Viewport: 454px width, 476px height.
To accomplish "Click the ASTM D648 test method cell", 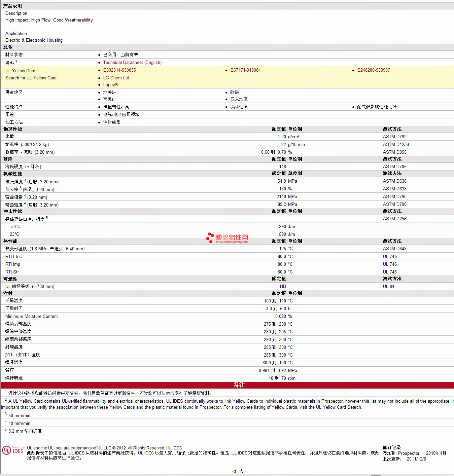I will [x=394, y=249].
